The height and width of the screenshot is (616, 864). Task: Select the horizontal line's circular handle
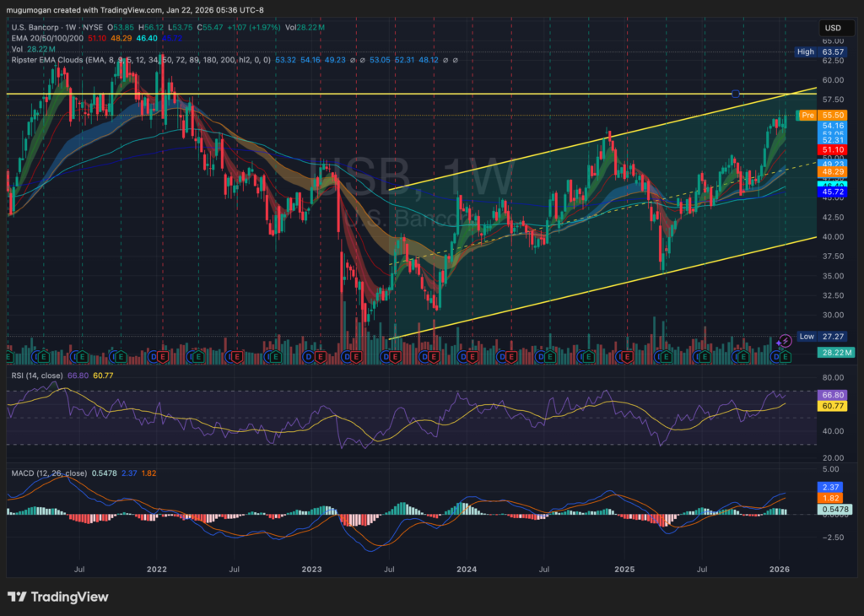[x=737, y=94]
